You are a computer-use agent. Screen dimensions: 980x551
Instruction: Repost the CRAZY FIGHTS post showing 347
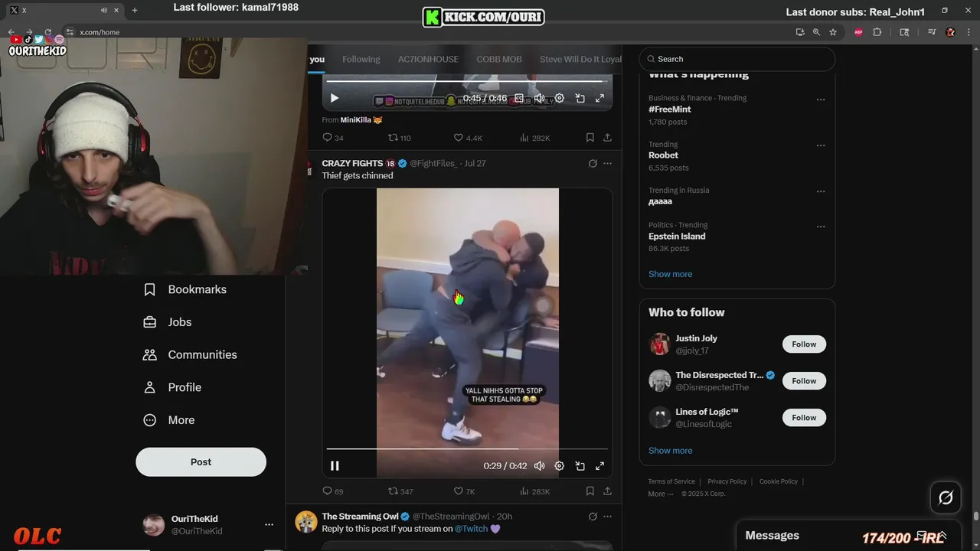pos(400,491)
